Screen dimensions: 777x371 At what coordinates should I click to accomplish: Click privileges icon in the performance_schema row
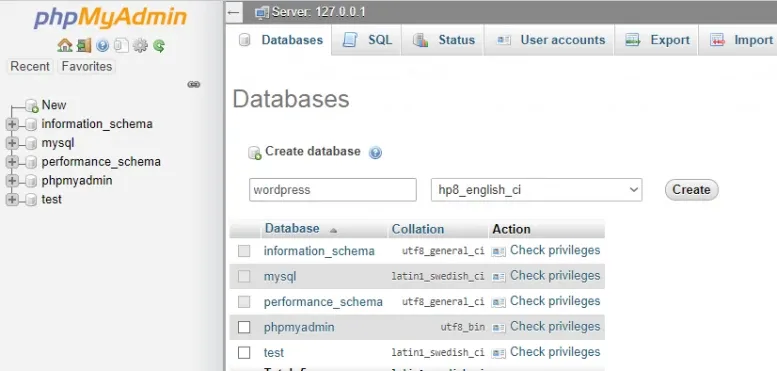coord(498,302)
